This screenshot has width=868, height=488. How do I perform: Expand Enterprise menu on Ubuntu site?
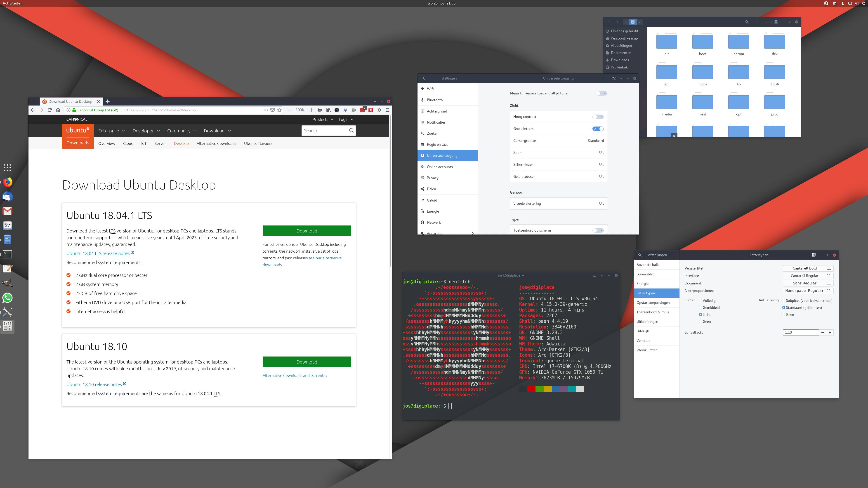111,131
